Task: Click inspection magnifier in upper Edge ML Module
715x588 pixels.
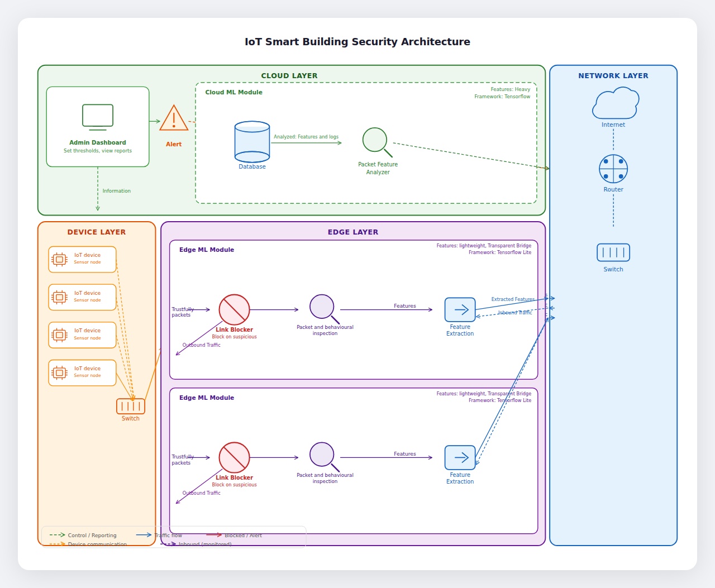Action: pyautogui.click(x=325, y=309)
